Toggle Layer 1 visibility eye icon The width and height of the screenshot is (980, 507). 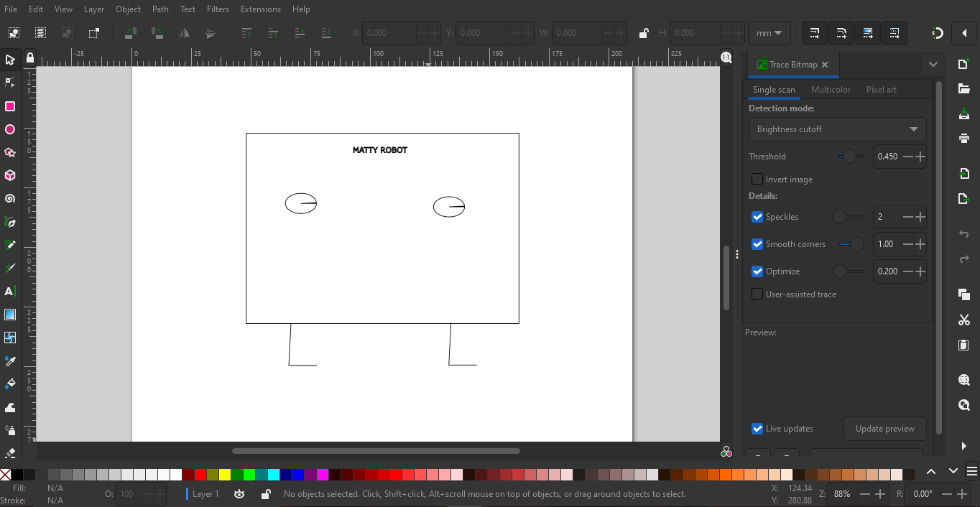239,494
